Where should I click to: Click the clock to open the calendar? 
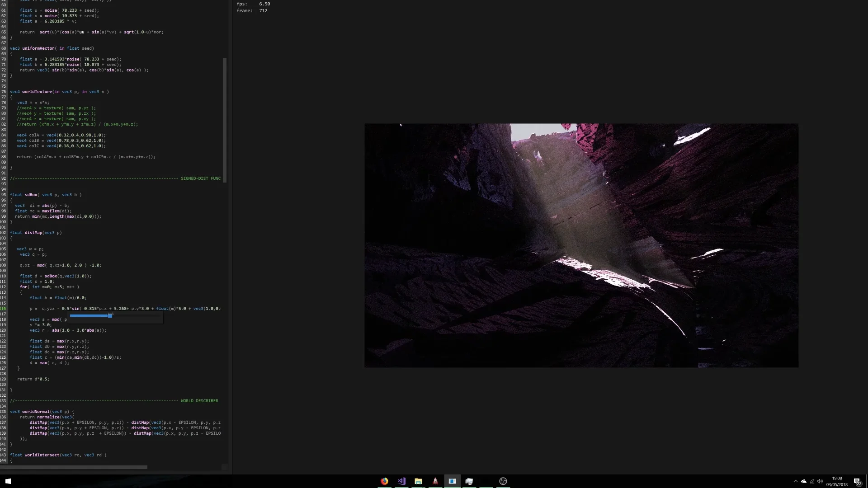click(837, 481)
